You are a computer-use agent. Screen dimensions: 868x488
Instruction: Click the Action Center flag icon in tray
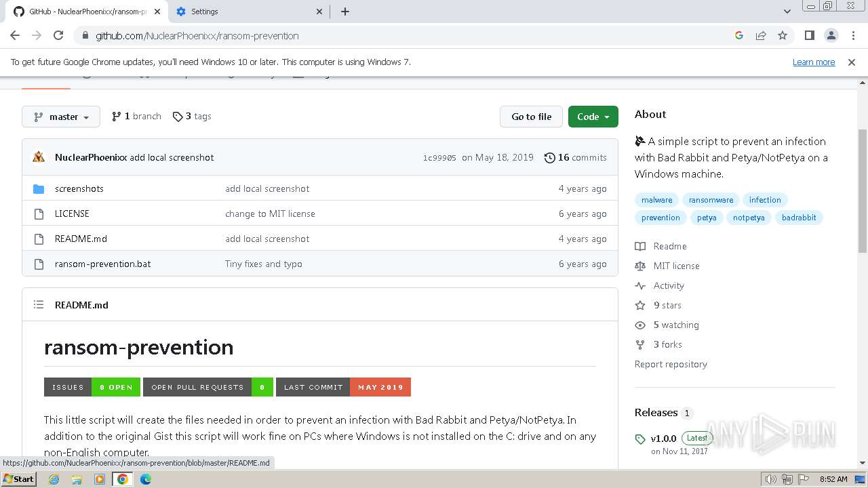click(x=803, y=479)
